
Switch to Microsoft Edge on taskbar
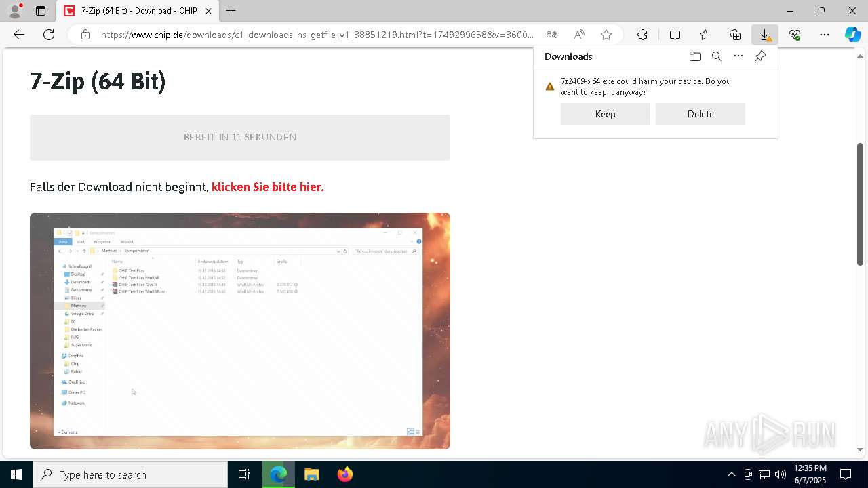(x=279, y=474)
